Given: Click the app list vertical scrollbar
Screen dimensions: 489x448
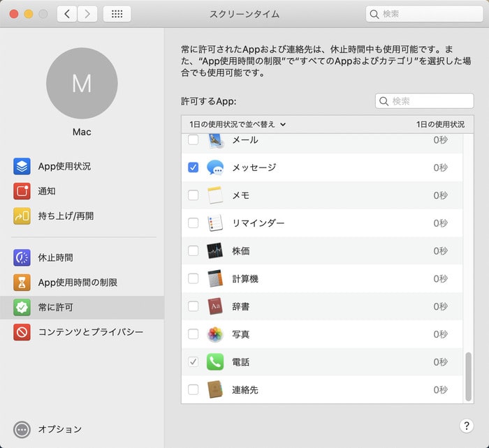Looking at the screenshot, I should 468,375.
